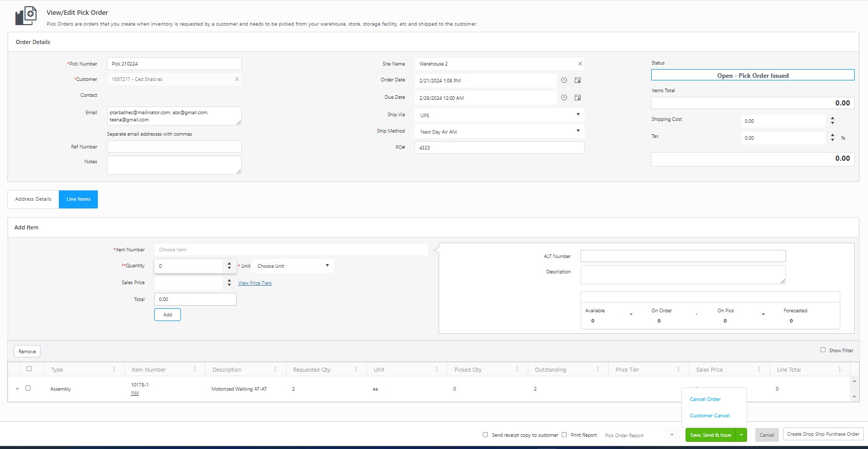Clear the selected customer with the X
868x449 pixels.
coord(237,79)
